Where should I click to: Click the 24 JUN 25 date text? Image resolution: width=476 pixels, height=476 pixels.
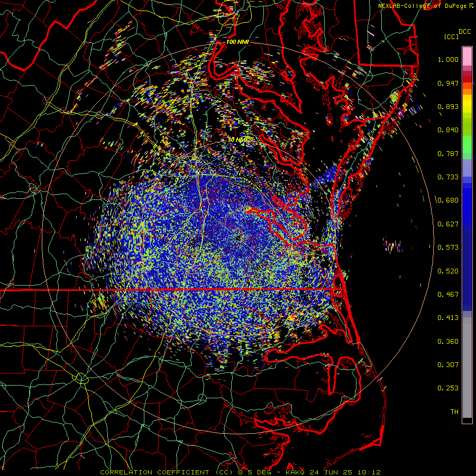coord(331,472)
